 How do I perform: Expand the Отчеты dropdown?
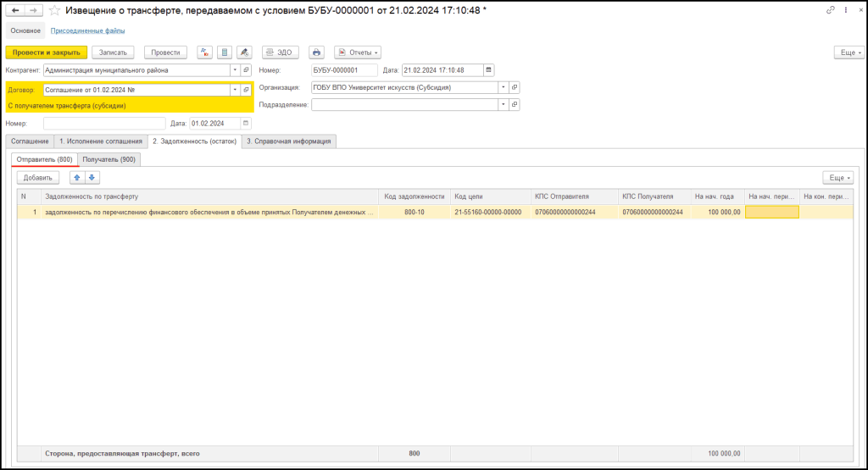(x=358, y=53)
